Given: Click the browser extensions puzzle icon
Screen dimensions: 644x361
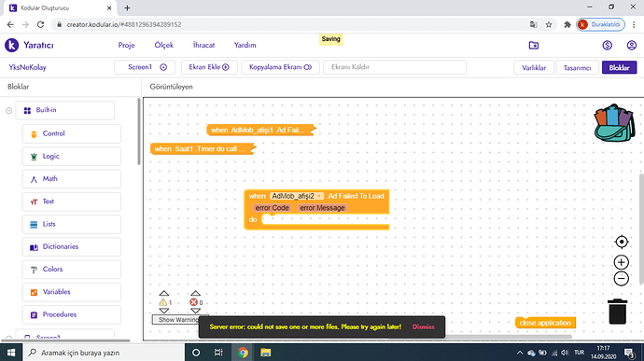Looking at the screenshot, I should click(567, 24).
